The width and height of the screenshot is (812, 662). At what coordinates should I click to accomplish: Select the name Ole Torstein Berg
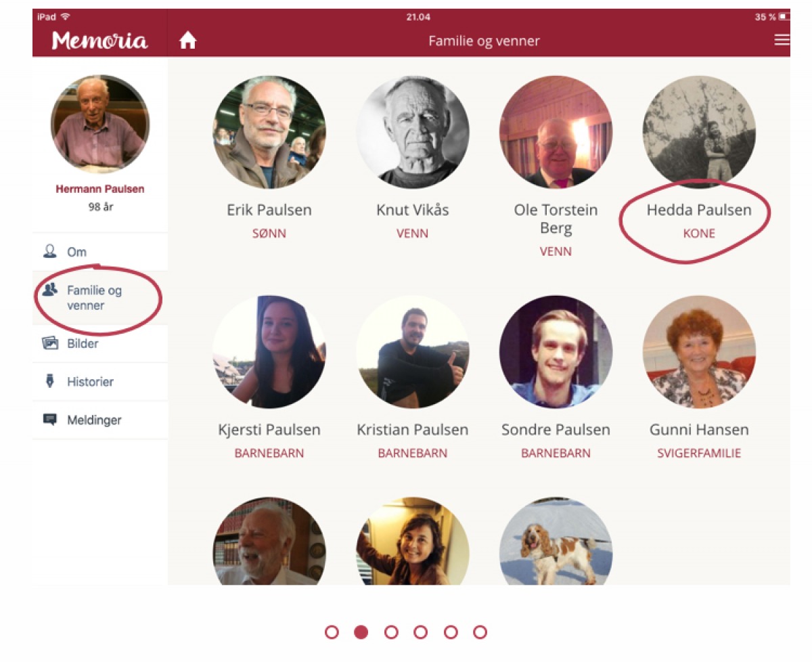pyautogui.click(x=556, y=219)
